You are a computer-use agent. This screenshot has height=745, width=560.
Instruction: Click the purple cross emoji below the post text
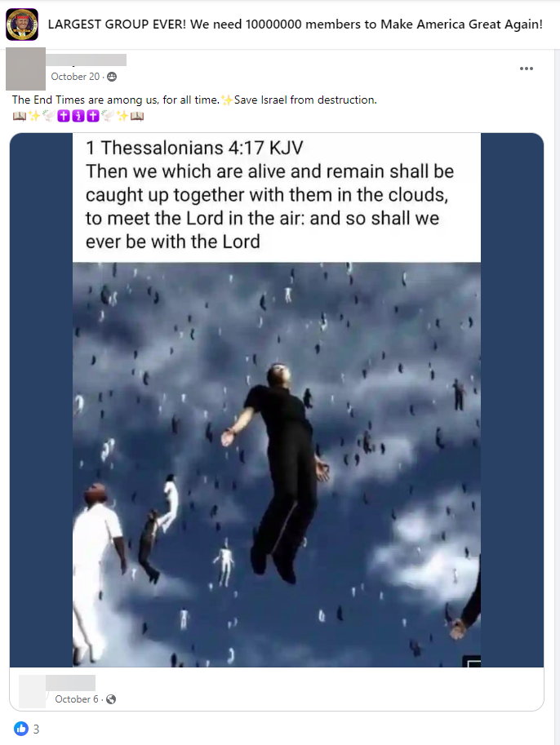click(x=63, y=116)
